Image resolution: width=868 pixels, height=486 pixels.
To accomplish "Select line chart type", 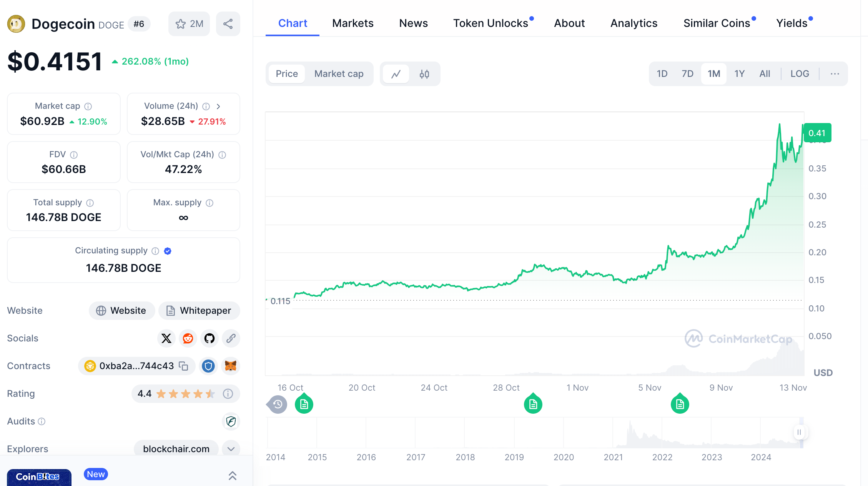I will (x=396, y=74).
